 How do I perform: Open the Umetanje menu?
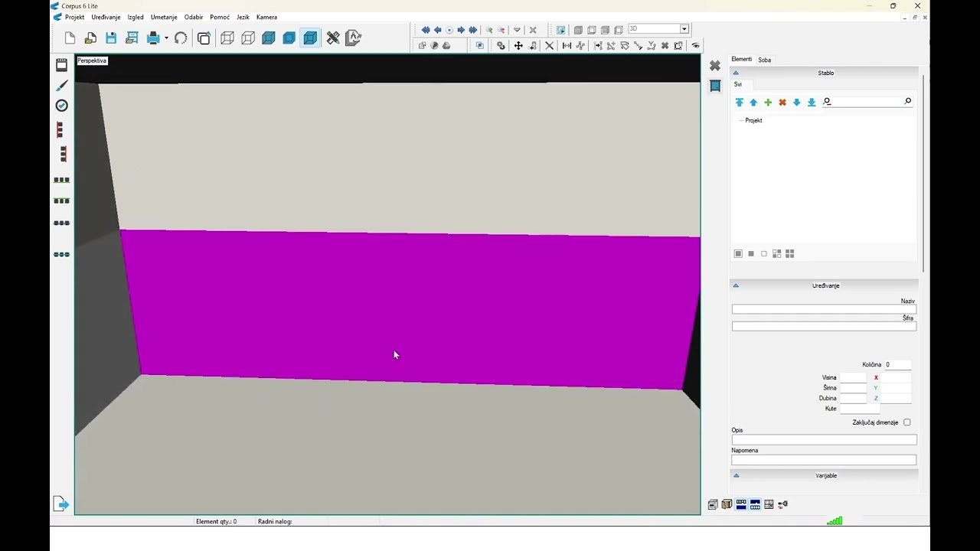click(x=164, y=17)
